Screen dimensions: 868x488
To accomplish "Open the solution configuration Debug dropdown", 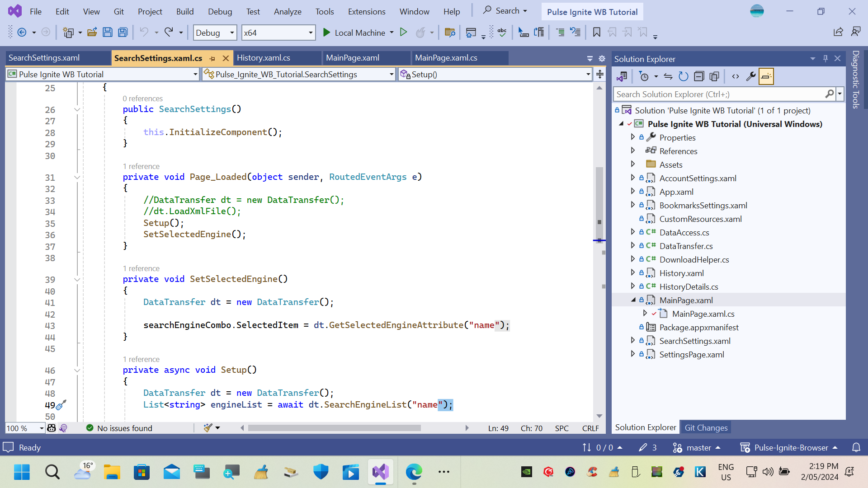I will [231, 32].
